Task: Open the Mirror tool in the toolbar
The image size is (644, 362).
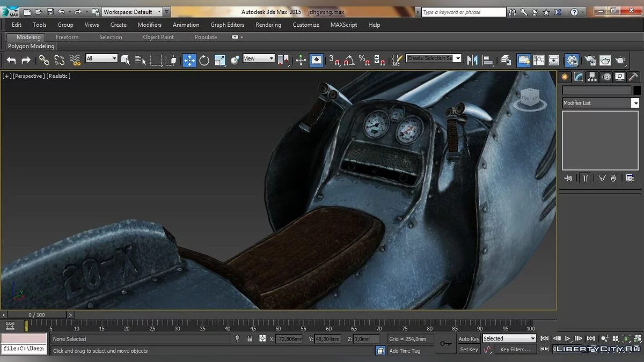Action: click(472, 61)
